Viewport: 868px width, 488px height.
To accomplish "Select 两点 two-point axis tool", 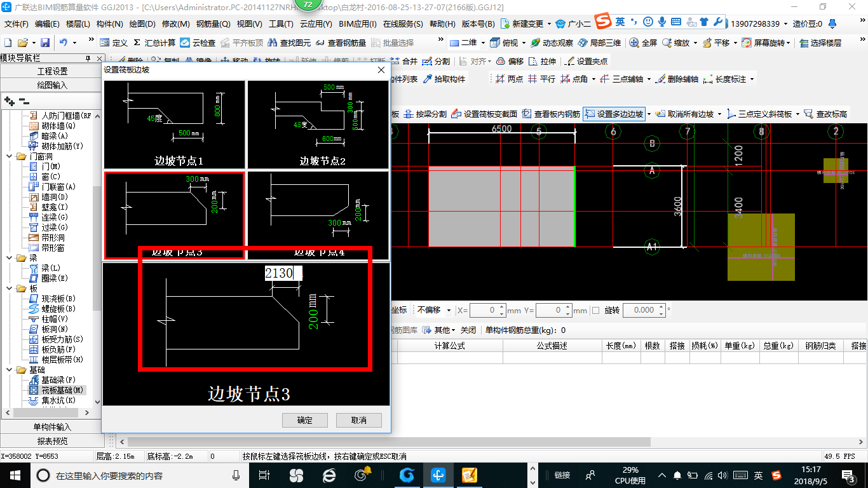I will pyautogui.click(x=509, y=79).
